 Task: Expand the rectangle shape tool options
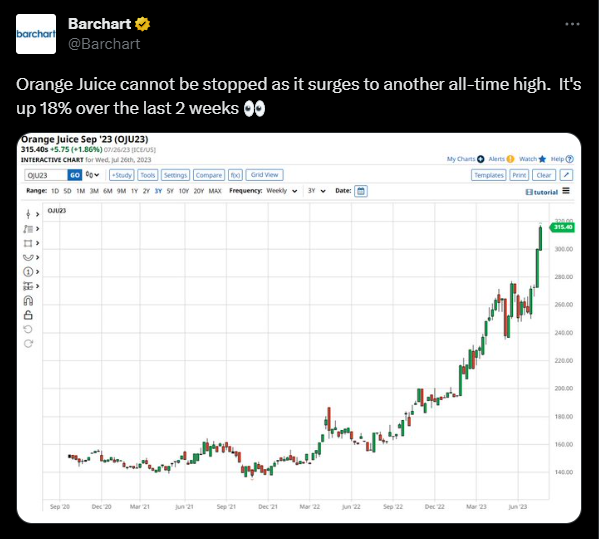[x=37, y=243]
